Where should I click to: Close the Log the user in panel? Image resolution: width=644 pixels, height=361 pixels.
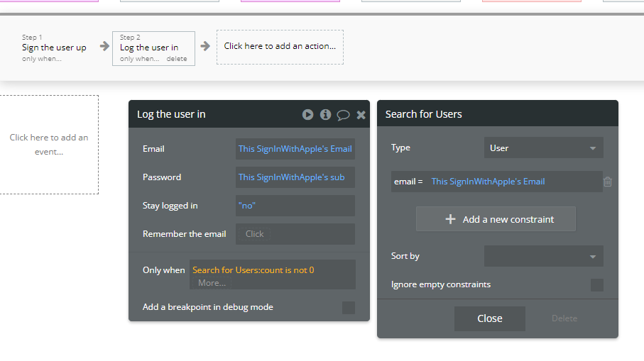(361, 114)
